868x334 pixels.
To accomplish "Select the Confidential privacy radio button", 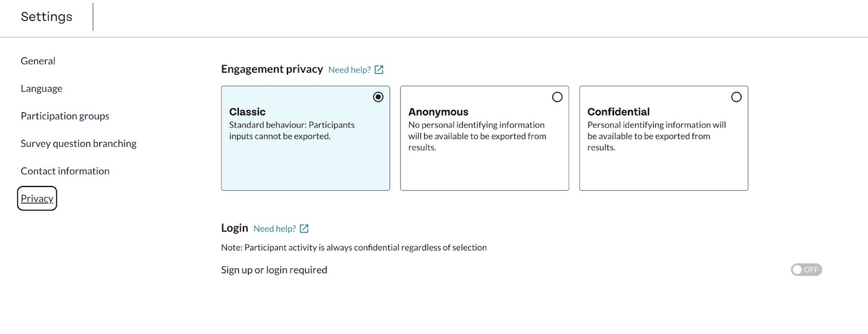I will pos(736,97).
